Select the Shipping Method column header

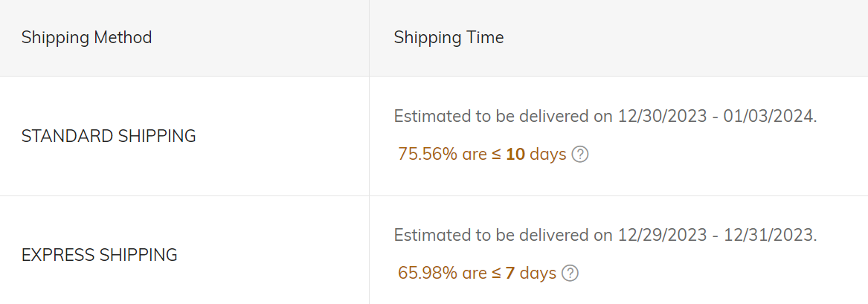click(86, 38)
